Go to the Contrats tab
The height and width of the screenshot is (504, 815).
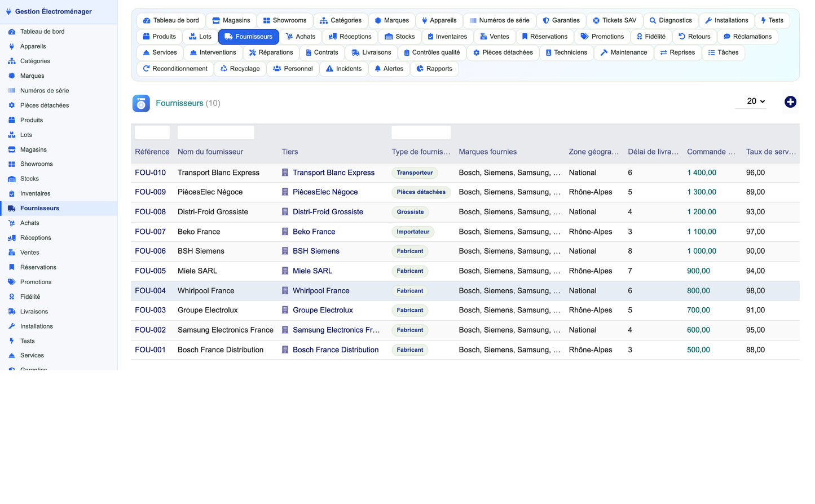pos(321,52)
